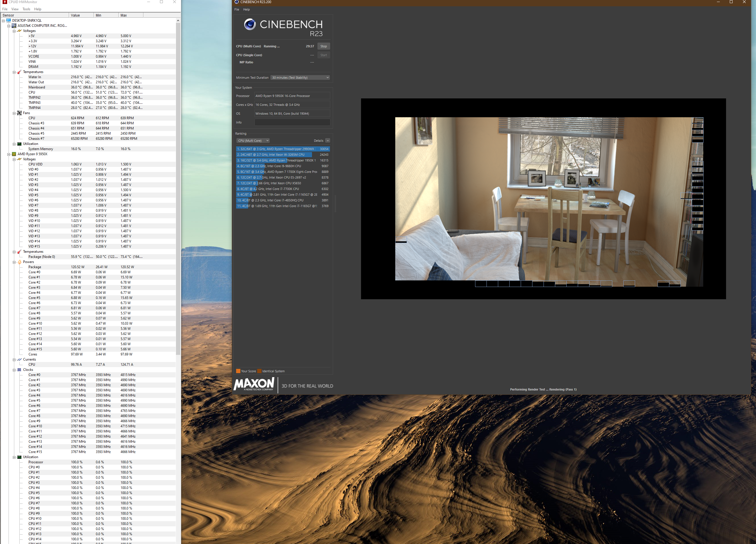
Task: Click the ASUSTeK motherboard chip icon
Action: pos(14,26)
